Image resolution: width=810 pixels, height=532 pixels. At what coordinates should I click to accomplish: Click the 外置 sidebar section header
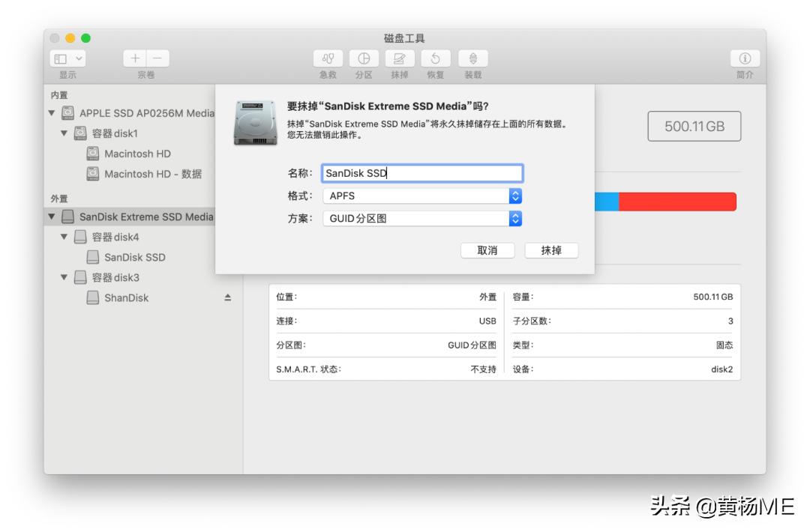coord(59,199)
